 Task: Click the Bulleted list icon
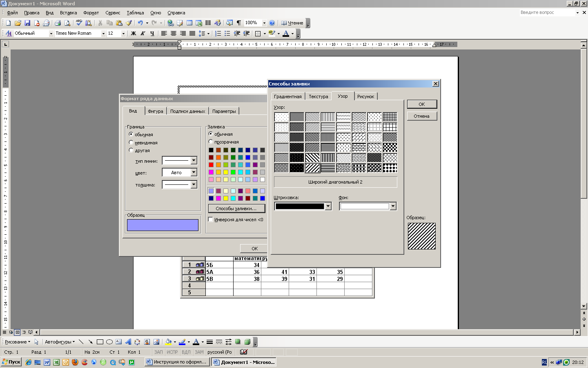(x=227, y=34)
